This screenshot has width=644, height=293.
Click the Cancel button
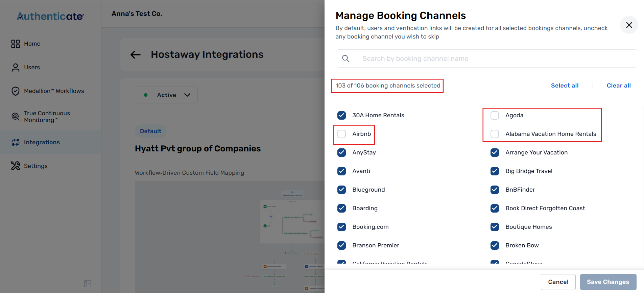click(x=558, y=282)
